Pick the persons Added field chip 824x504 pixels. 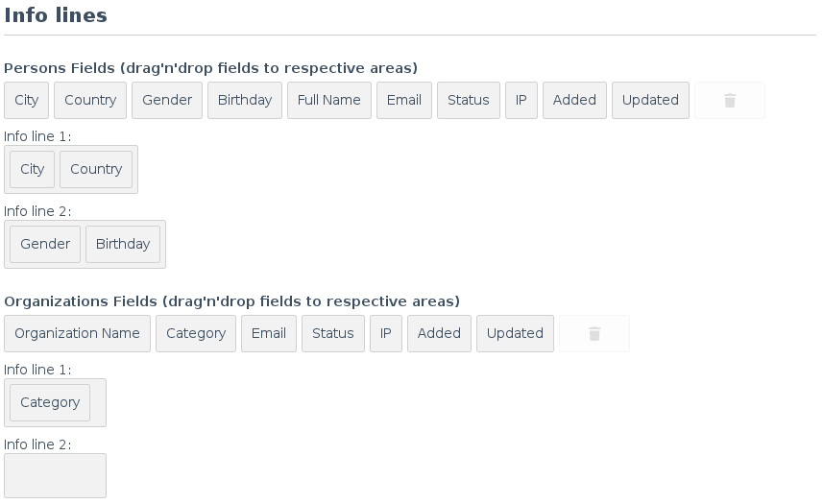tap(574, 100)
